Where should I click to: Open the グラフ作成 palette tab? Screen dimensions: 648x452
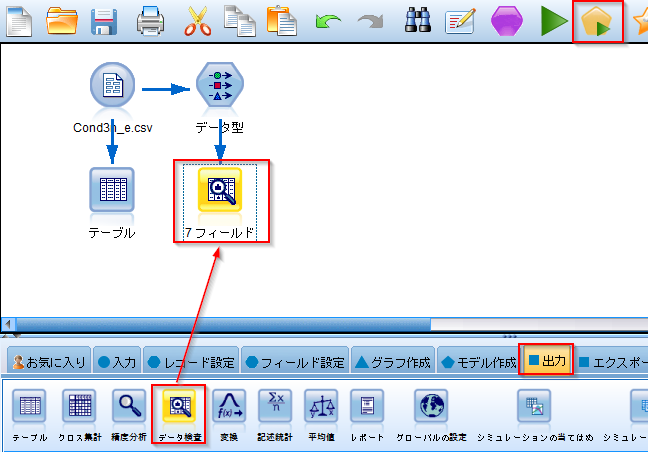pyautogui.click(x=393, y=362)
